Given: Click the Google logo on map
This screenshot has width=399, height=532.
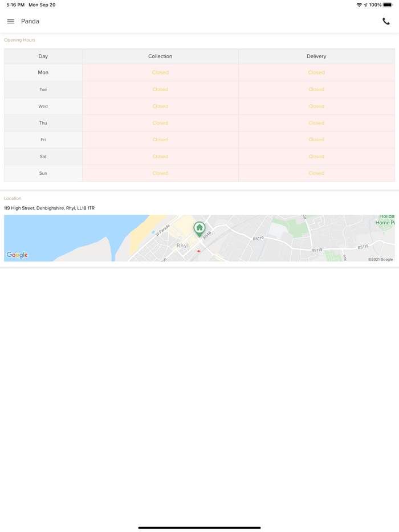Looking at the screenshot, I should 17,255.
